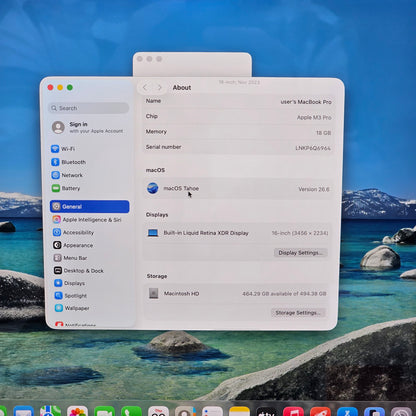416x416 pixels.
Task: Click the Display Settings... button
Action: (x=301, y=253)
